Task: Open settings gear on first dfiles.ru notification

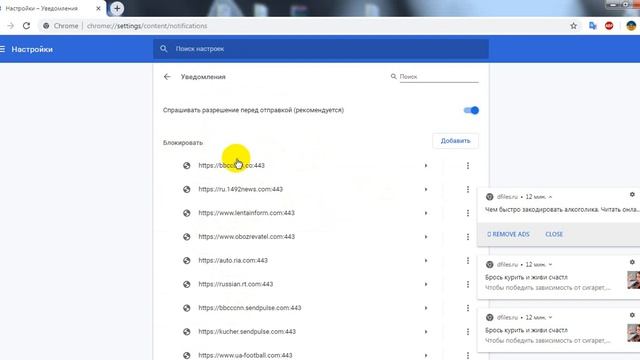Action: pos(632,195)
